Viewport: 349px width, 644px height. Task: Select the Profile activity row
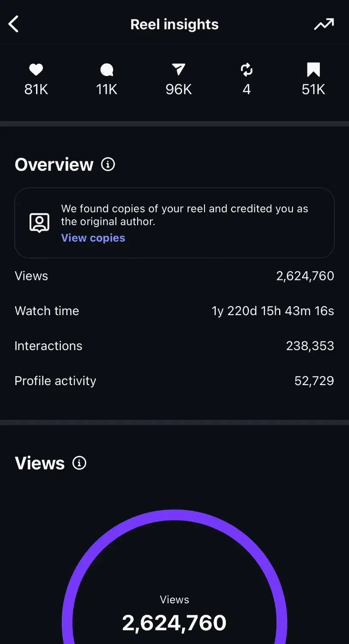click(x=174, y=381)
